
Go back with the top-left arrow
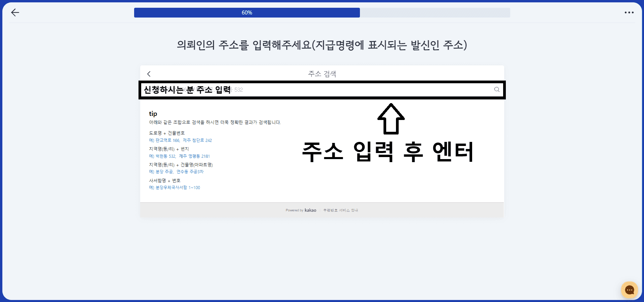pos(15,12)
